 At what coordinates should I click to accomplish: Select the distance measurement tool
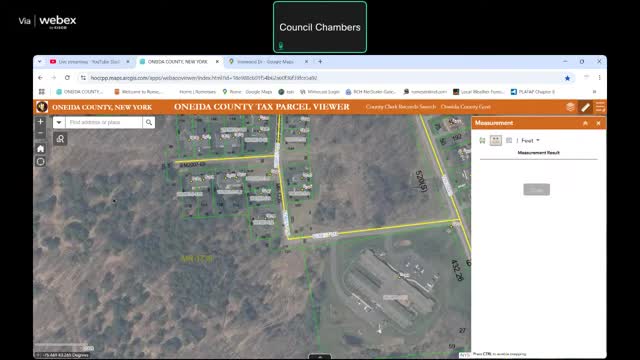coord(496,140)
